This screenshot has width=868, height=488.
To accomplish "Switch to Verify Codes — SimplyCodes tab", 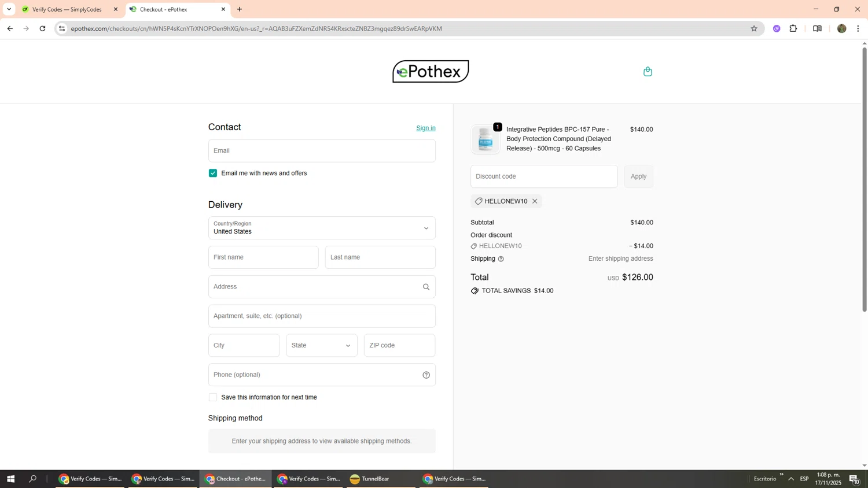I will pyautogui.click(x=69, y=9).
